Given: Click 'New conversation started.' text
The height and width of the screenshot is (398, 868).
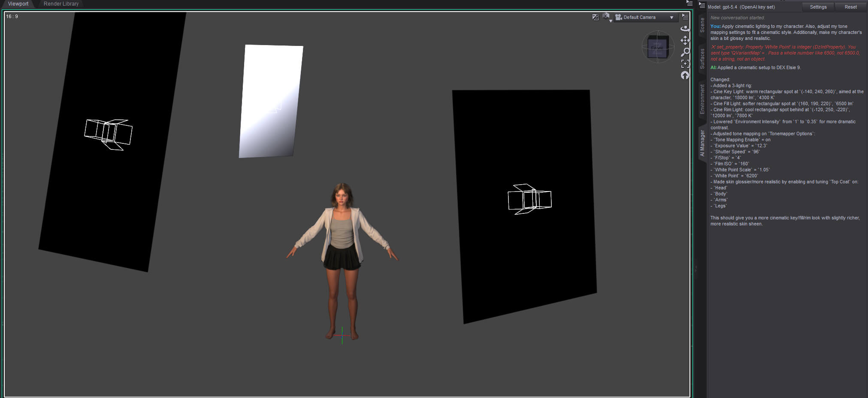Looking at the screenshot, I should (738, 18).
